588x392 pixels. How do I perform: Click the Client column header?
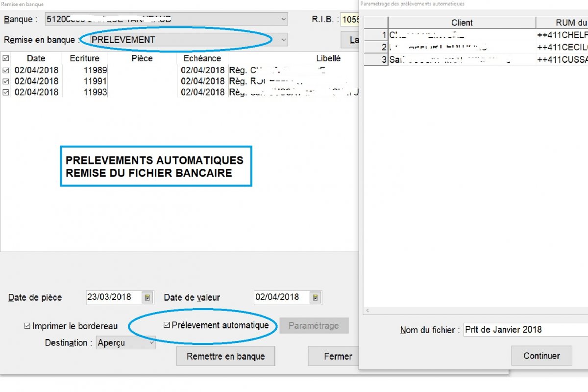(x=462, y=23)
